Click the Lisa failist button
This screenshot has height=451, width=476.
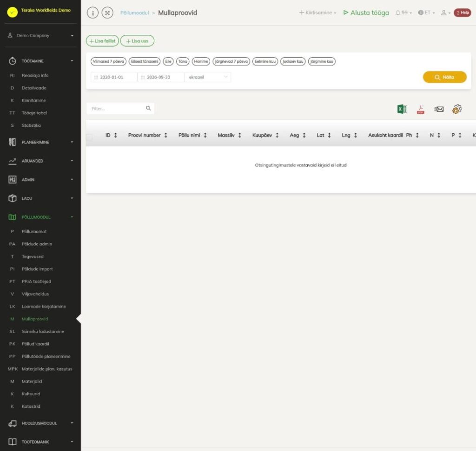click(x=102, y=41)
